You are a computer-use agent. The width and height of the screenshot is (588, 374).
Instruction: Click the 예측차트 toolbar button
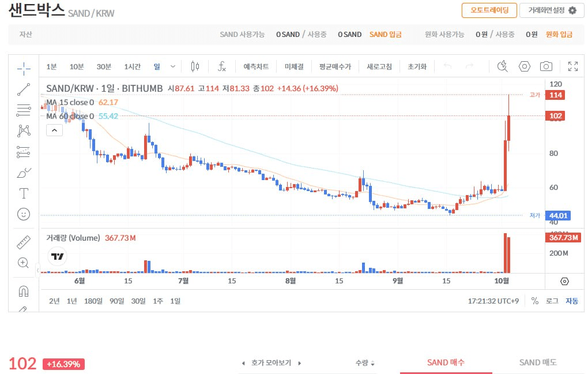256,66
